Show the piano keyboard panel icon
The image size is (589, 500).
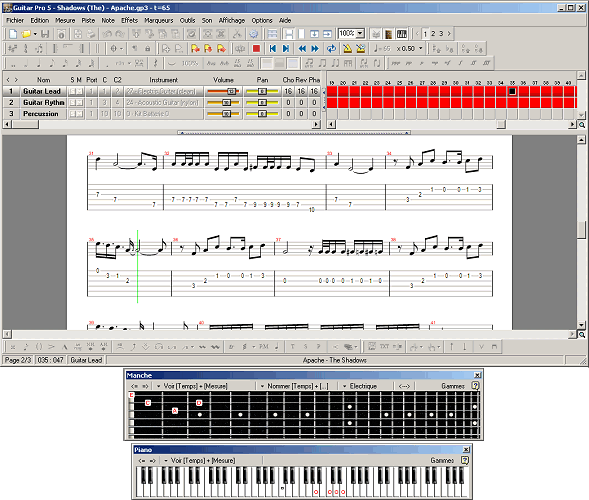pos(402,34)
